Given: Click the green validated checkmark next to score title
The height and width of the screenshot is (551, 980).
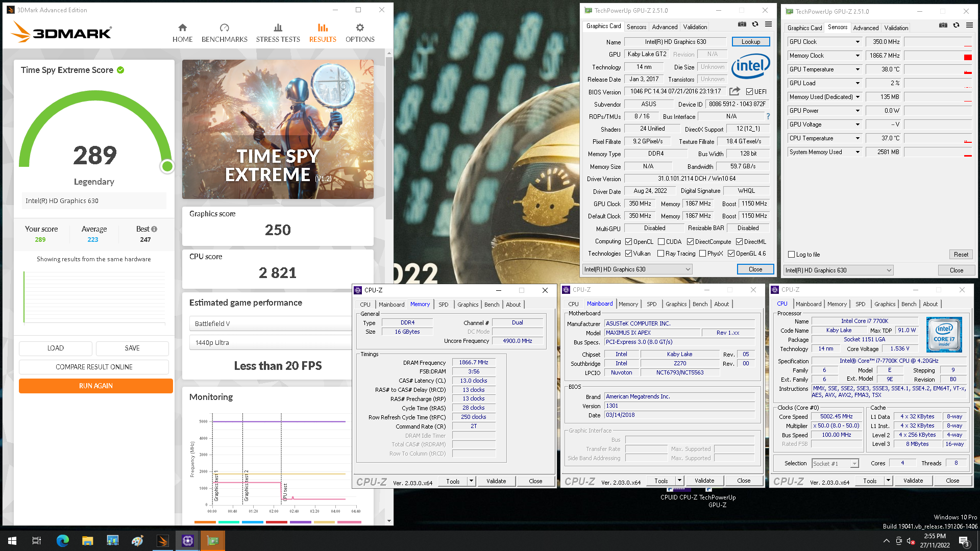Looking at the screenshot, I should (x=120, y=70).
